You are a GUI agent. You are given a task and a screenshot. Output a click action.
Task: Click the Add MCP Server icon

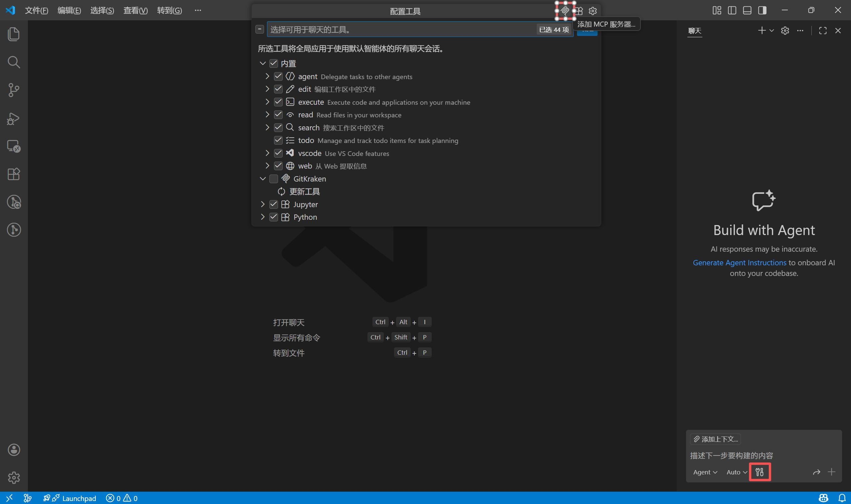pos(565,11)
